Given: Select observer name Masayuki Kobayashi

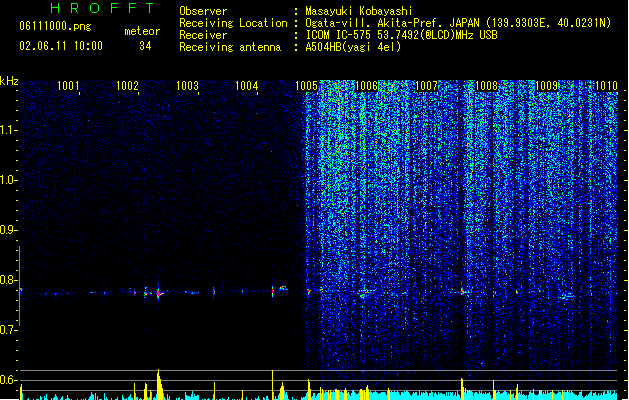Looking at the screenshot, I should (x=359, y=11).
